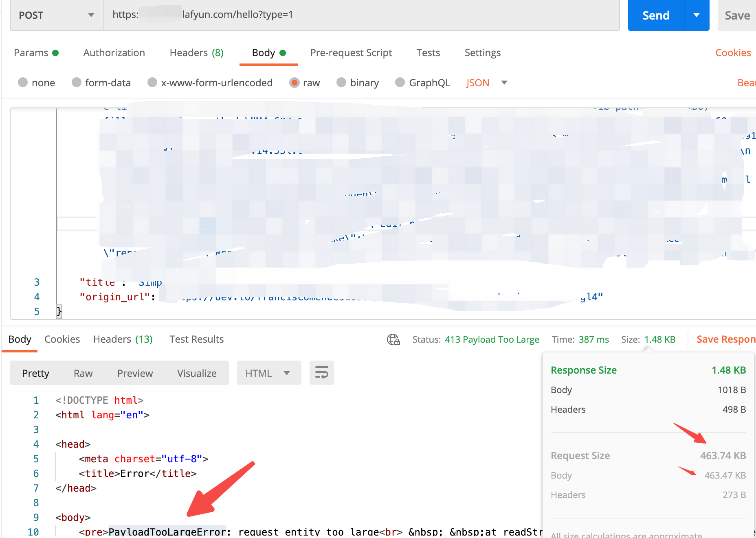The width and height of the screenshot is (756, 538).
Task: Open the Authorization tab
Action: pos(114,53)
